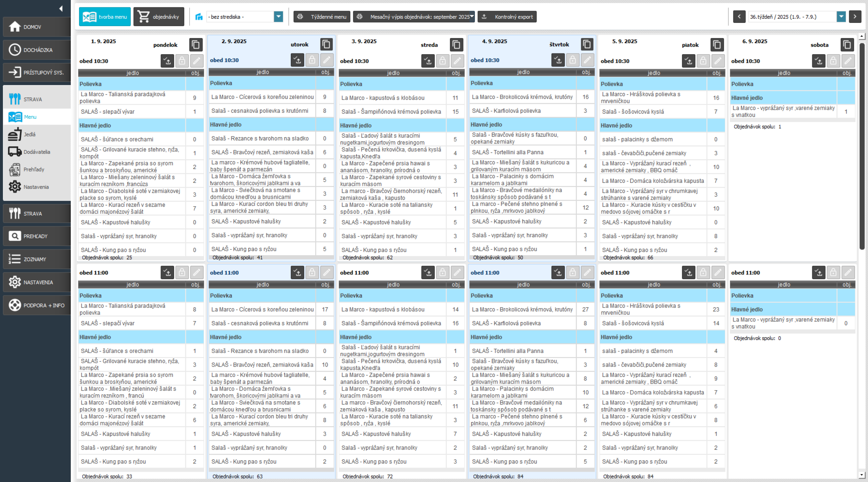Toggle lock for pondelok obed 10:30
Viewport: 868px width, 482px height.
tap(182, 61)
